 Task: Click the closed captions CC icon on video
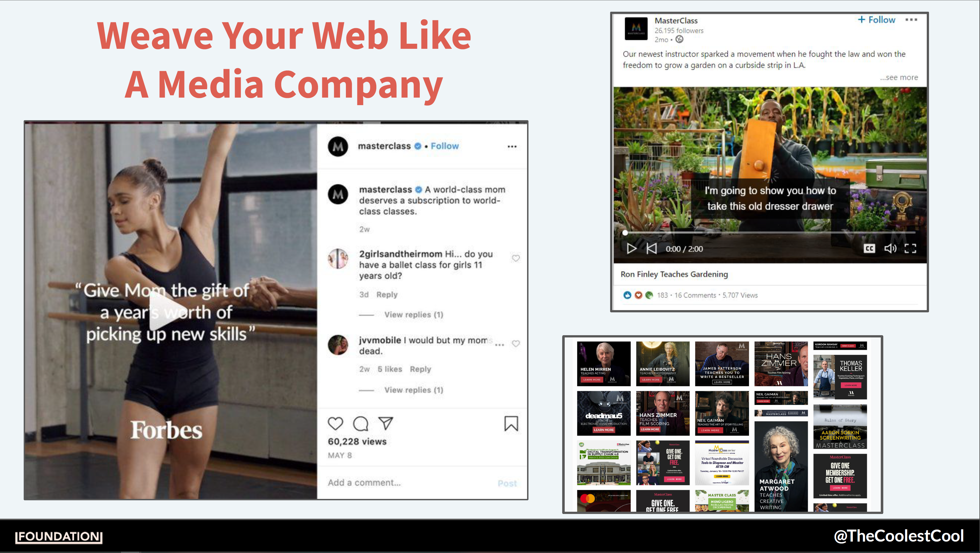click(870, 248)
